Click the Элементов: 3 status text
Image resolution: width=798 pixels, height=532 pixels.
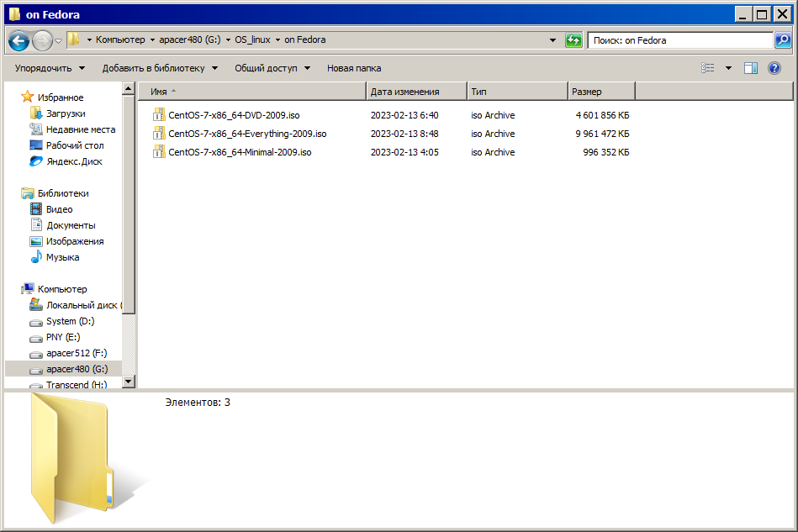(198, 403)
